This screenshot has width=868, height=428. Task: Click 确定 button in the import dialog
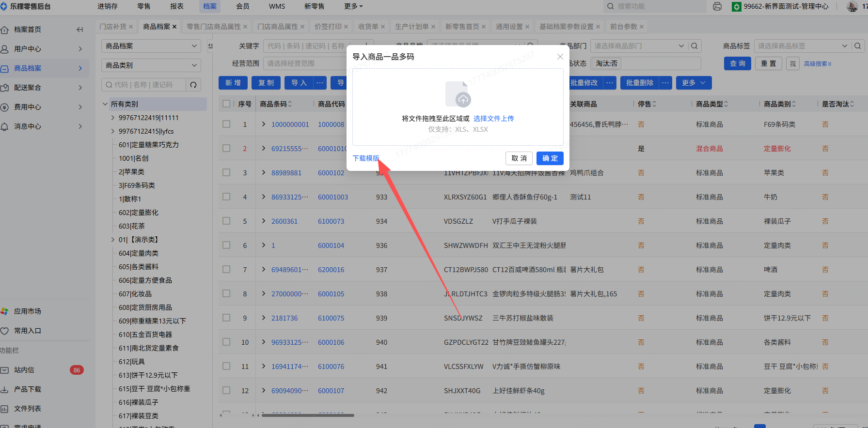[550, 158]
